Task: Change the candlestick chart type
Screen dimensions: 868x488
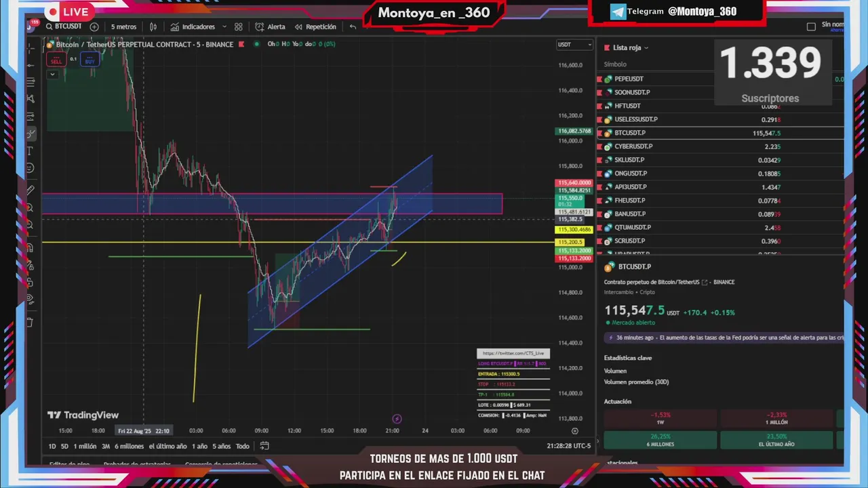Action: (x=153, y=26)
